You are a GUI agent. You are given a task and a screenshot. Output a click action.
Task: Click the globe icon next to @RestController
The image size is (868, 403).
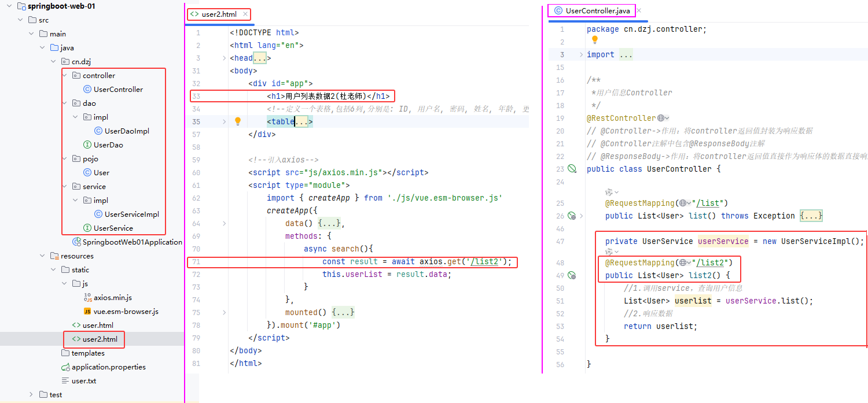[x=661, y=118]
